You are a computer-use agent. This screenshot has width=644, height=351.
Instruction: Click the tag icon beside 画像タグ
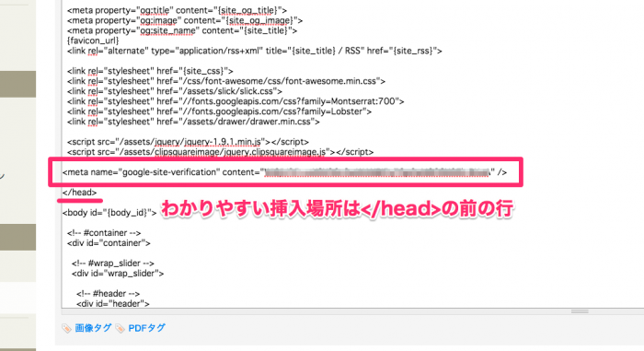coord(66,328)
